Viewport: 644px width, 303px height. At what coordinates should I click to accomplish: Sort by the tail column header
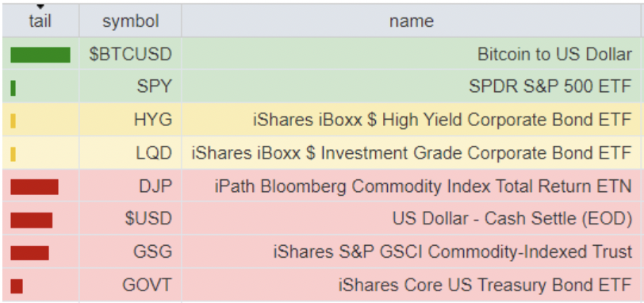[x=40, y=21]
